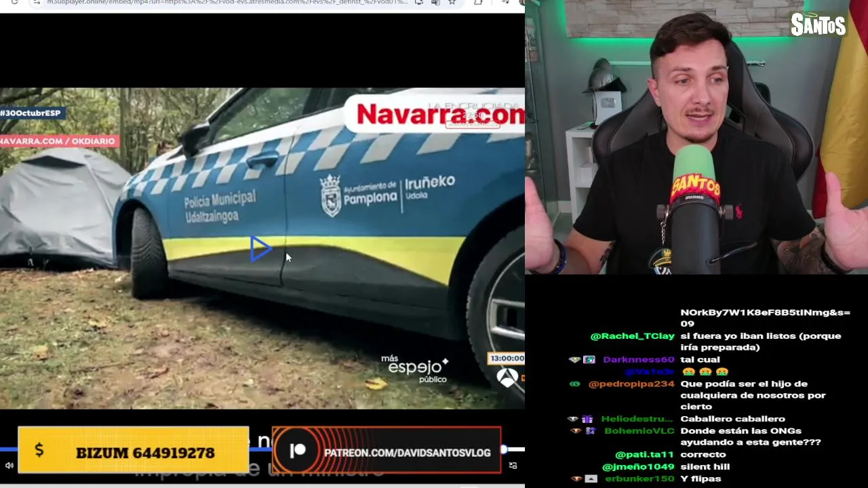The image size is (868, 488).
Task: Click the Patreon logo icon
Action: pos(298,451)
